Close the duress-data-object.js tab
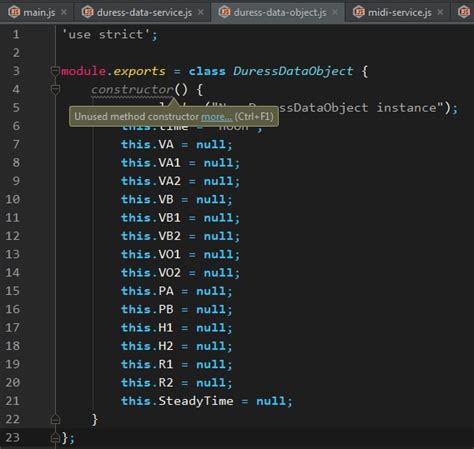474x449 pixels. (x=335, y=12)
